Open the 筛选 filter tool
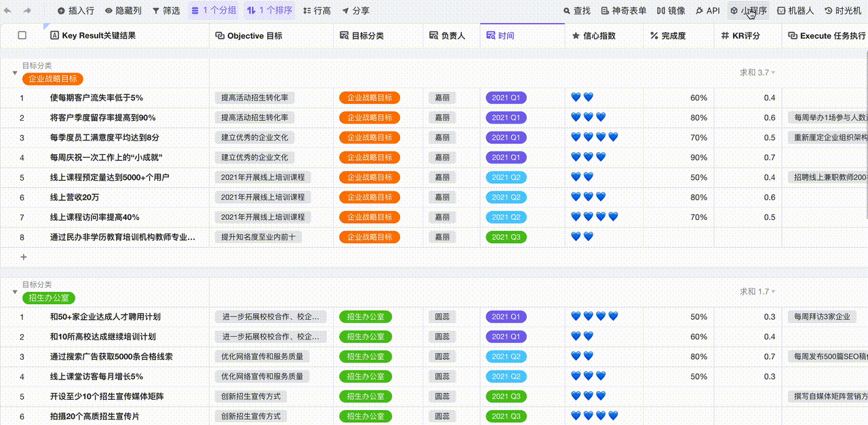This screenshot has height=425, width=868. tap(166, 11)
